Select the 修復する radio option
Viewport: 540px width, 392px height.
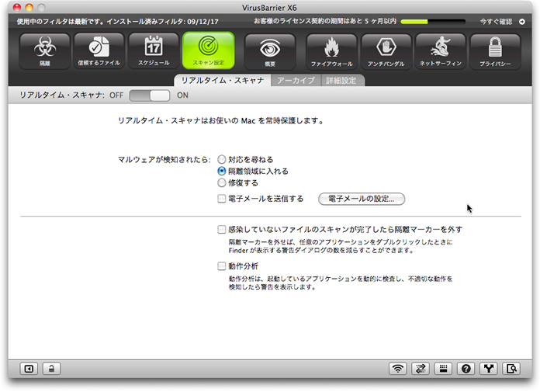222,183
